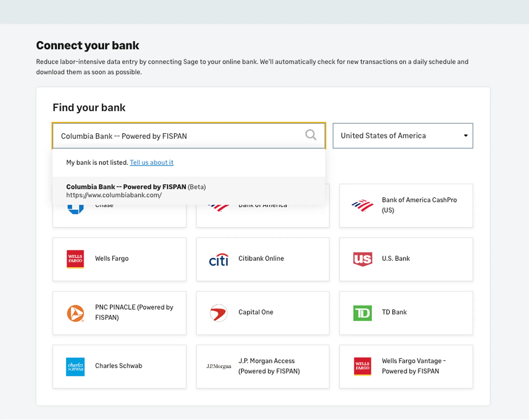
Task: Select the Capital One label
Action: [x=256, y=312]
